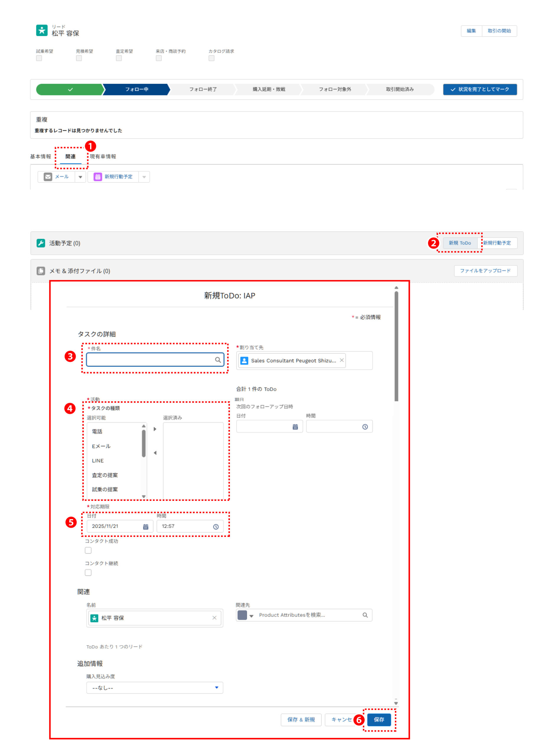Click the メール envelope icon button

click(x=48, y=177)
